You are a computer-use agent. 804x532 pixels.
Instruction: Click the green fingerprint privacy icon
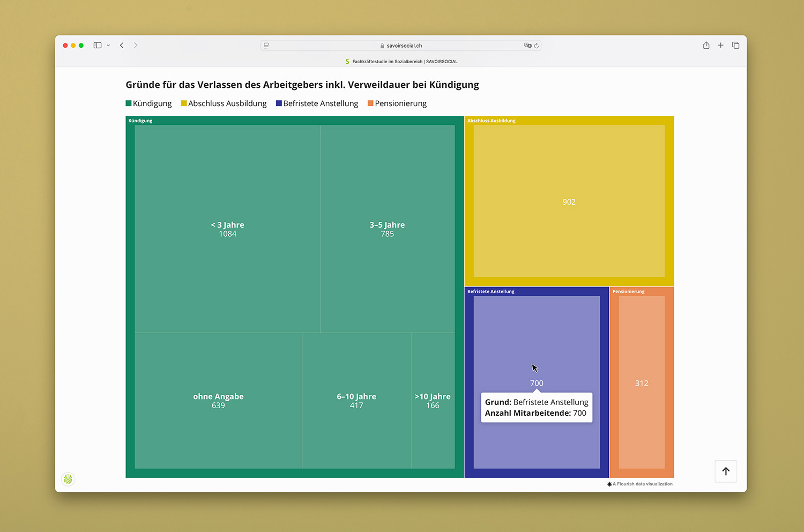(68, 479)
